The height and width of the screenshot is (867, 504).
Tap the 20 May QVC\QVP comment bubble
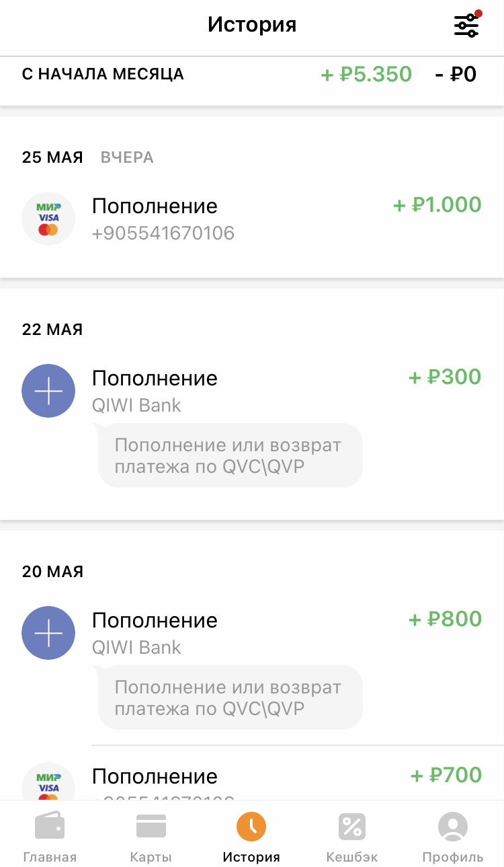230,698
